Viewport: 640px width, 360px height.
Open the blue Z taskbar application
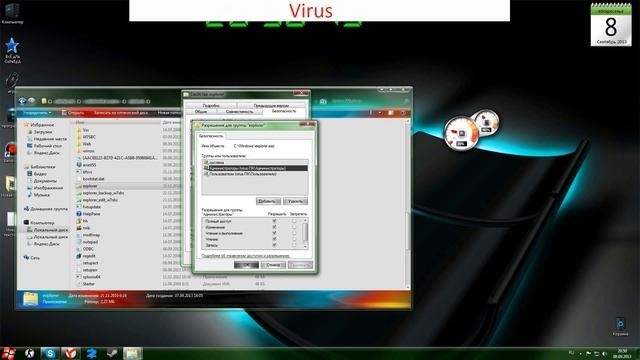coord(91,353)
